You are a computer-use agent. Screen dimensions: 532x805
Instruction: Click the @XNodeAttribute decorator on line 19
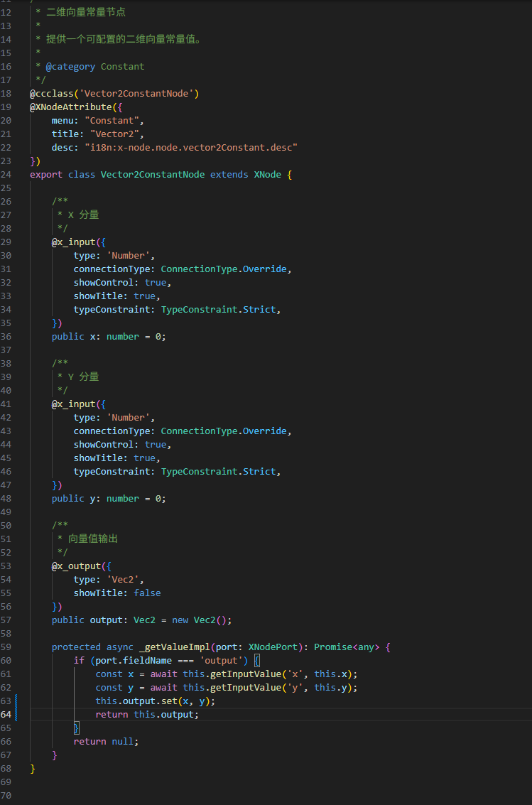71,107
